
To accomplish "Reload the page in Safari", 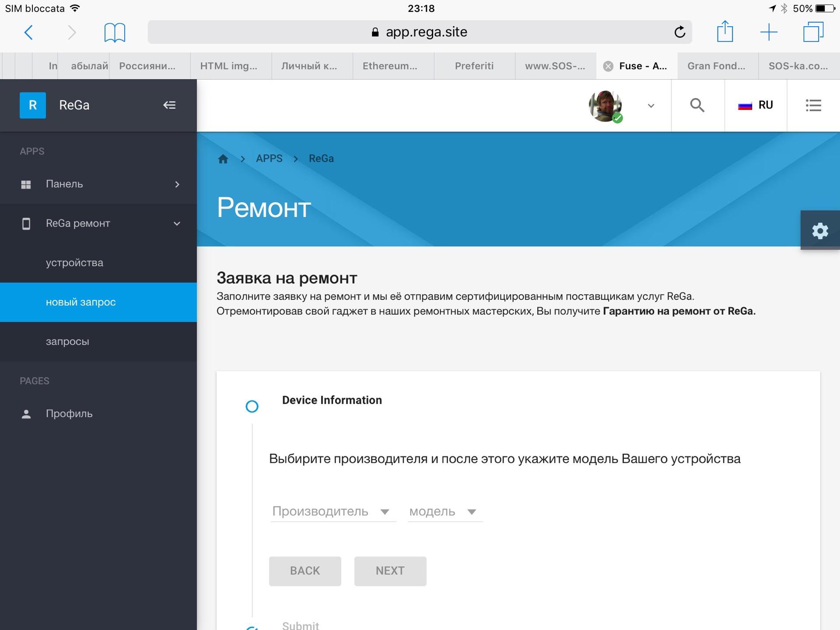I will [x=679, y=32].
